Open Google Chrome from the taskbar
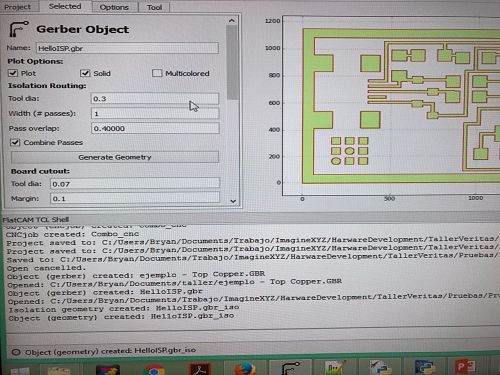This screenshot has width=500, height=375. click(x=154, y=370)
